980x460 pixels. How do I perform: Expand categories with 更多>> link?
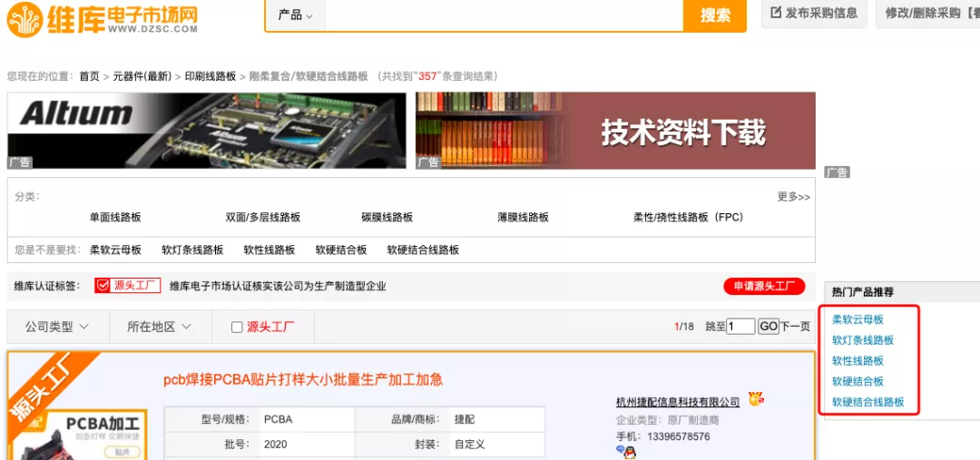click(x=793, y=196)
